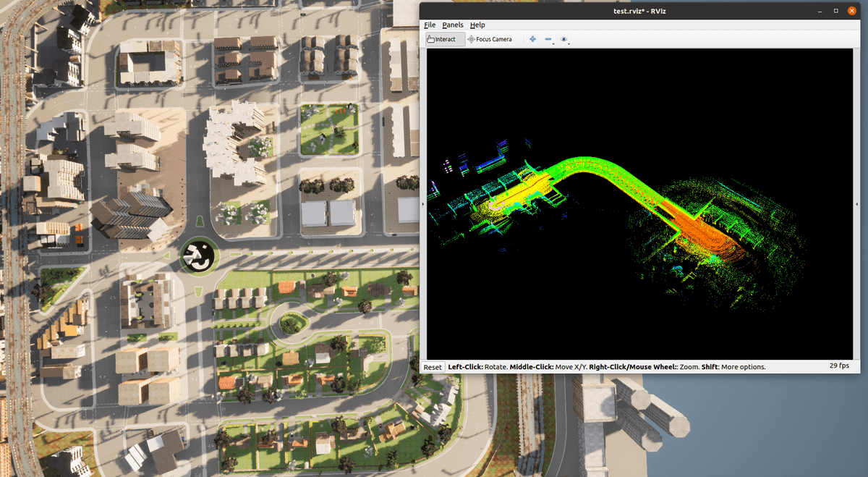
Task: Click the blue plus add-tool icon
Action: 533,39
